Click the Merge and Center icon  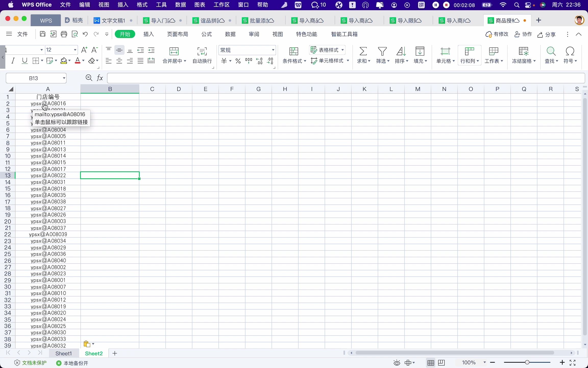(x=174, y=51)
